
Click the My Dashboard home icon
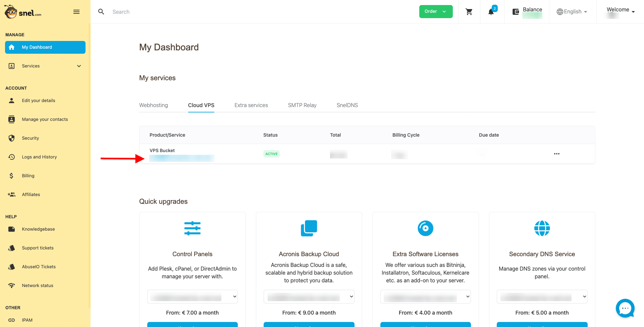(12, 47)
